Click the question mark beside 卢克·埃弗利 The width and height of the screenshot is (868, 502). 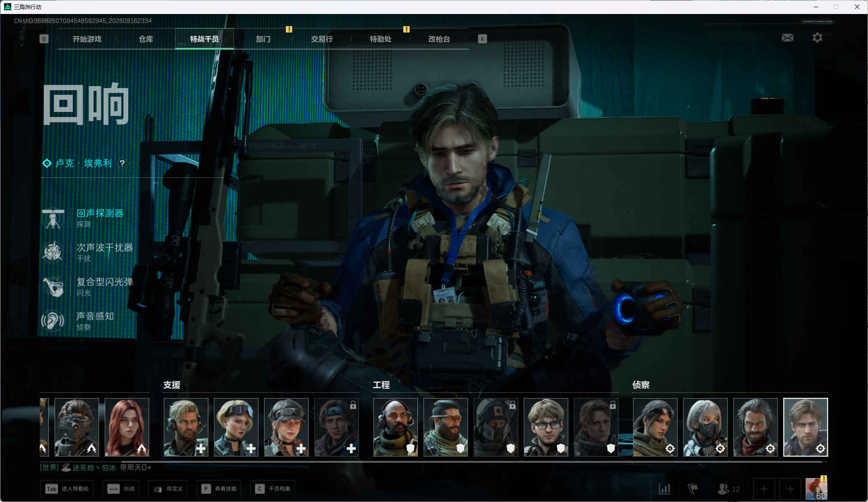click(x=122, y=163)
